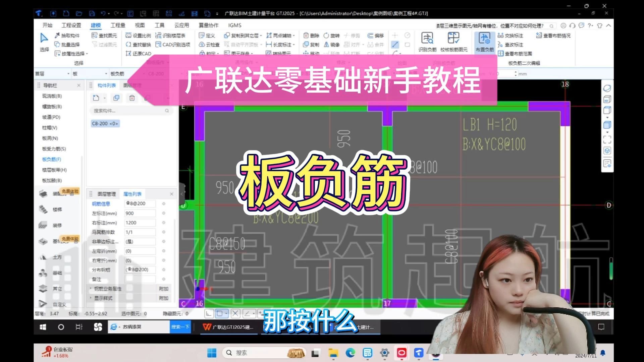
Task: Open the 云应用 ribbon tab
Action: [181, 25]
